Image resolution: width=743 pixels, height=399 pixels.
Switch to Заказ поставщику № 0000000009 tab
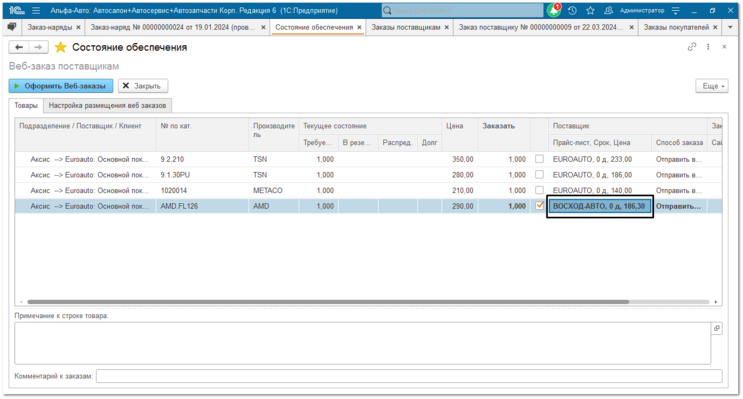(x=541, y=27)
